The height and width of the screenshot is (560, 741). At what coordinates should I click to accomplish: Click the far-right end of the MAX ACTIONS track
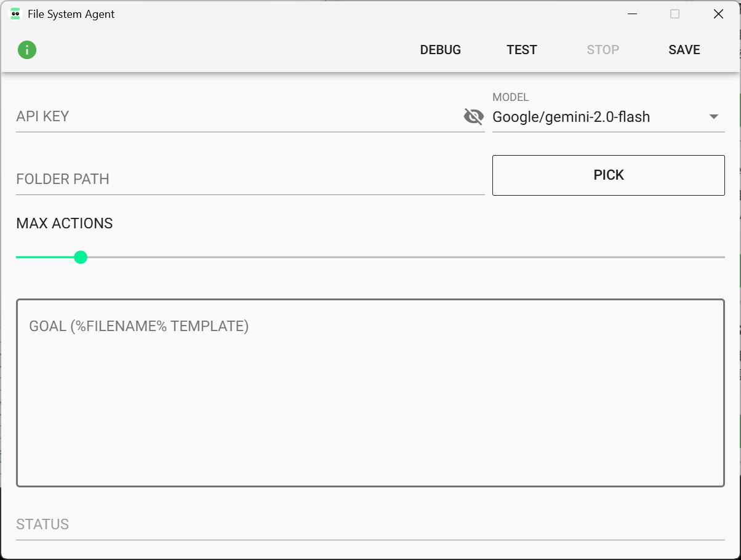coord(723,257)
